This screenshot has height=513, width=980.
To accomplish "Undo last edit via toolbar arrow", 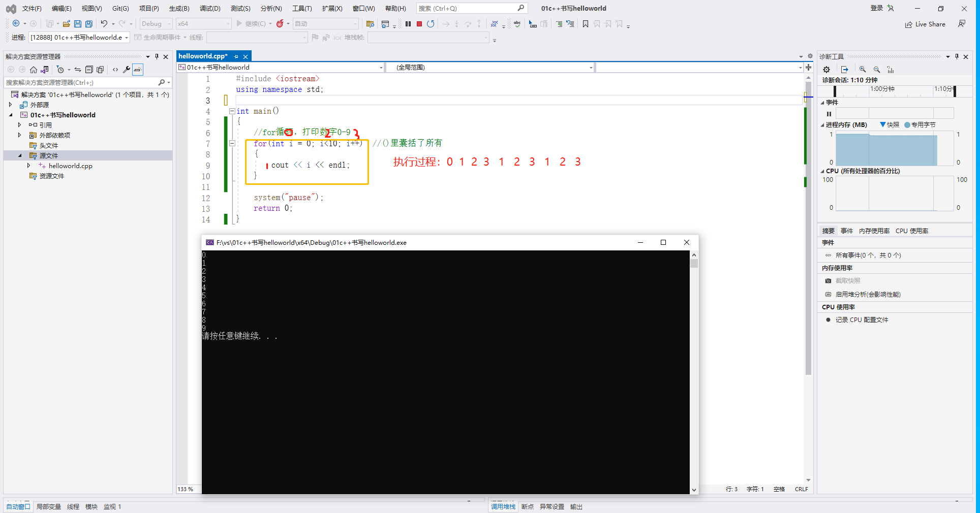I will 104,24.
